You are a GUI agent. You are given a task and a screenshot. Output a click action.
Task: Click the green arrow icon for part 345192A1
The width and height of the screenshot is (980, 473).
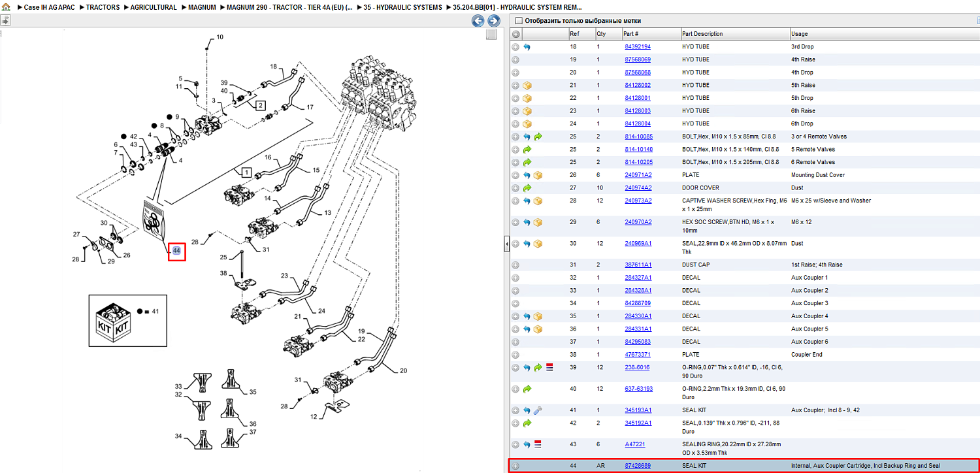pos(527,423)
